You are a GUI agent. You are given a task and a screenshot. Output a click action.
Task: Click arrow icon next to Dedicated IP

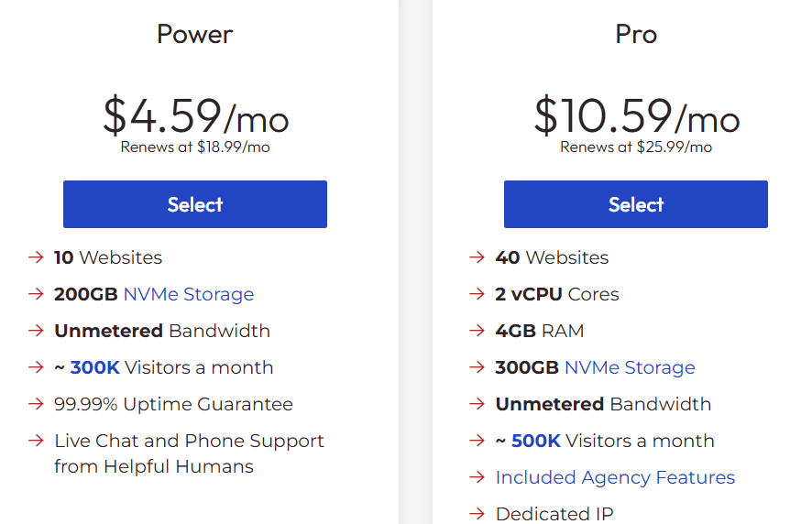click(477, 514)
